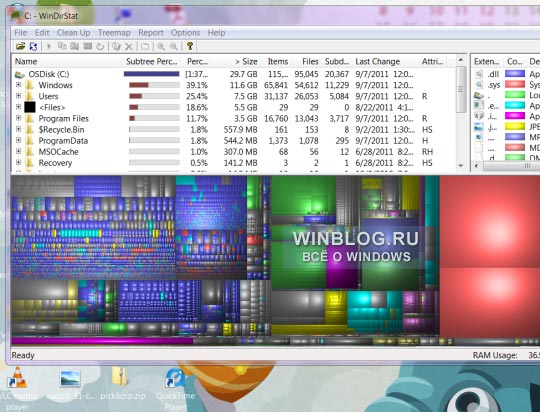
Task: Click the upper large red treemap block
Action: pos(490,221)
